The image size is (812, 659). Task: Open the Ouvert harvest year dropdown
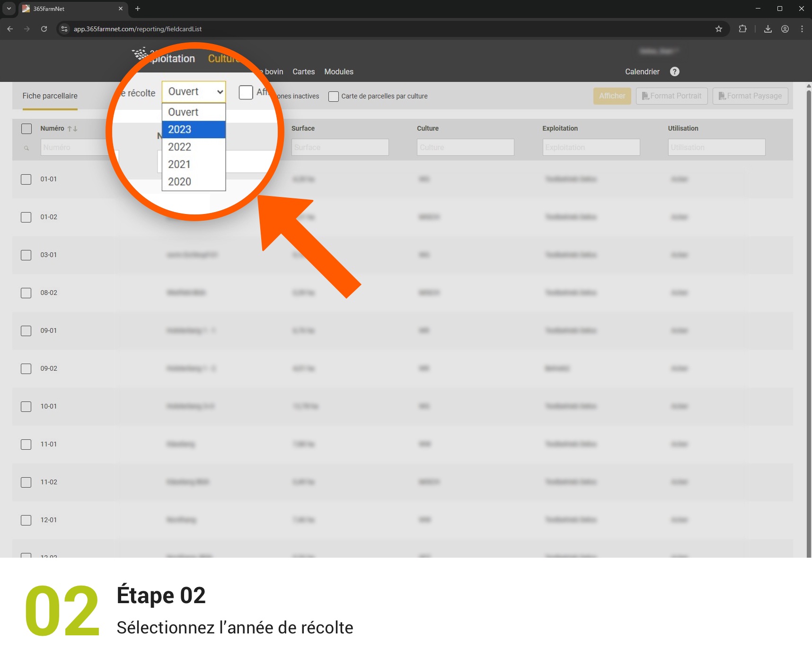[x=194, y=91]
